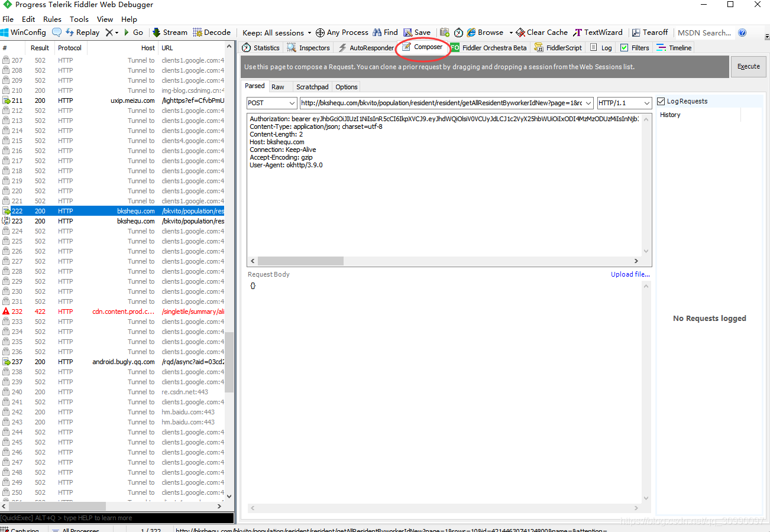
Task: Open the Fiddler Orchestra Beta tab
Action: [488, 48]
